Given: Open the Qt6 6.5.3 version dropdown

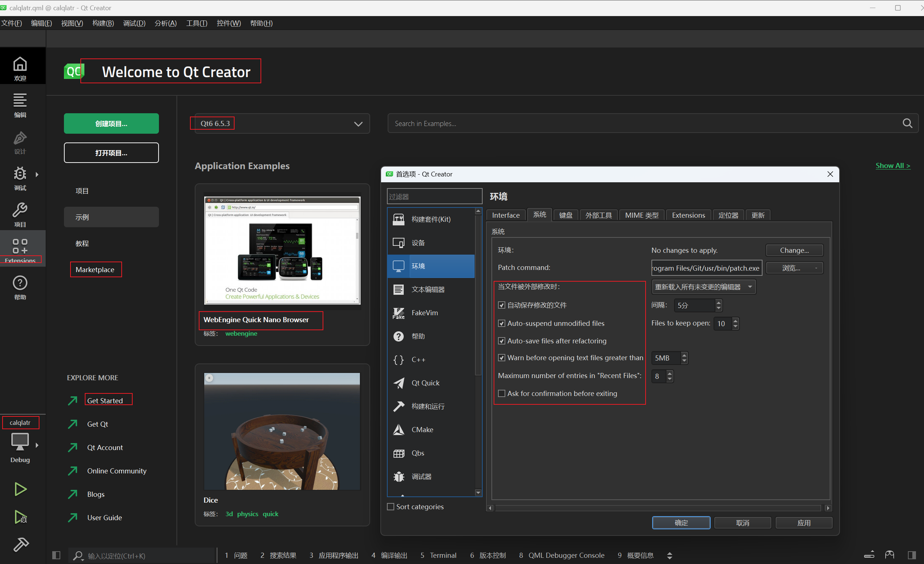Looking at the screenshot, I should click(282, 123).
